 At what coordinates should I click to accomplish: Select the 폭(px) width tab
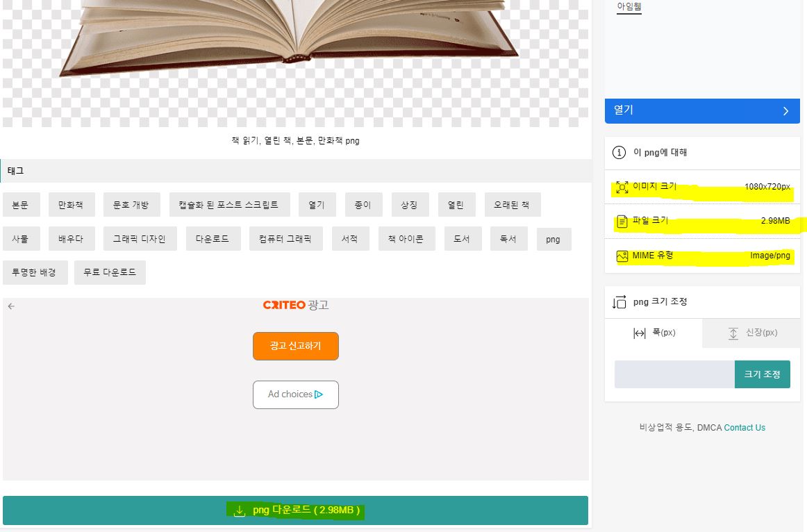pos(653,333)
